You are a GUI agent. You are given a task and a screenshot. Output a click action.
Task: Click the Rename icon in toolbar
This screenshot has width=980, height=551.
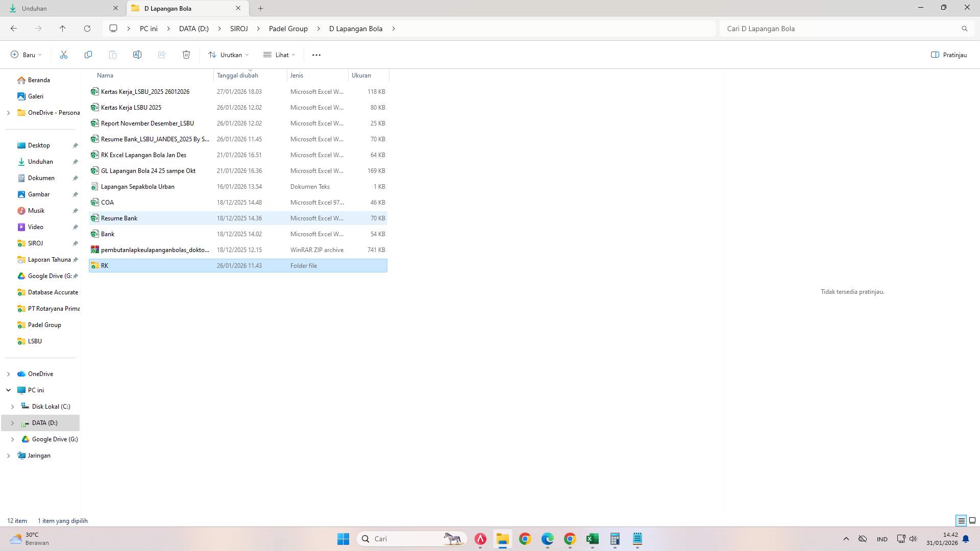[x=137, y=55]
